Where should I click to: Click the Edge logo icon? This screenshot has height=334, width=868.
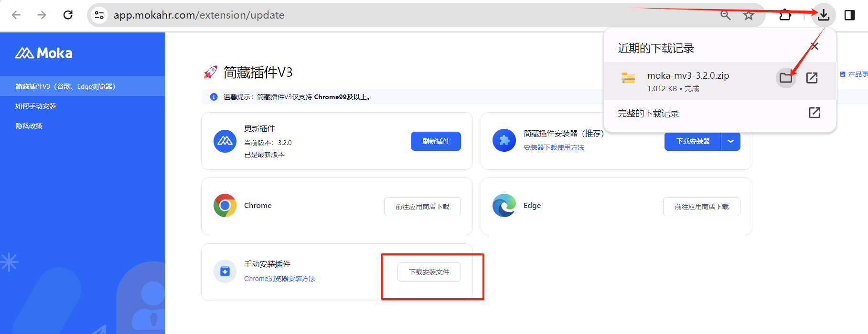click(x=504, y=205)
